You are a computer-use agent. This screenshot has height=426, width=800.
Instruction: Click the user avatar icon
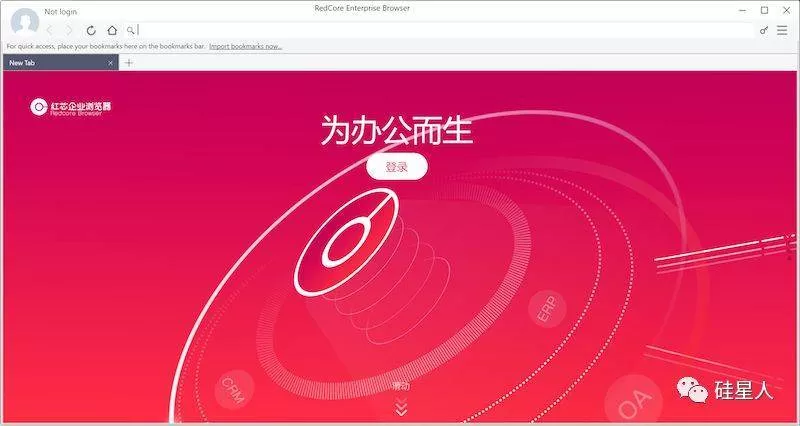25,21
